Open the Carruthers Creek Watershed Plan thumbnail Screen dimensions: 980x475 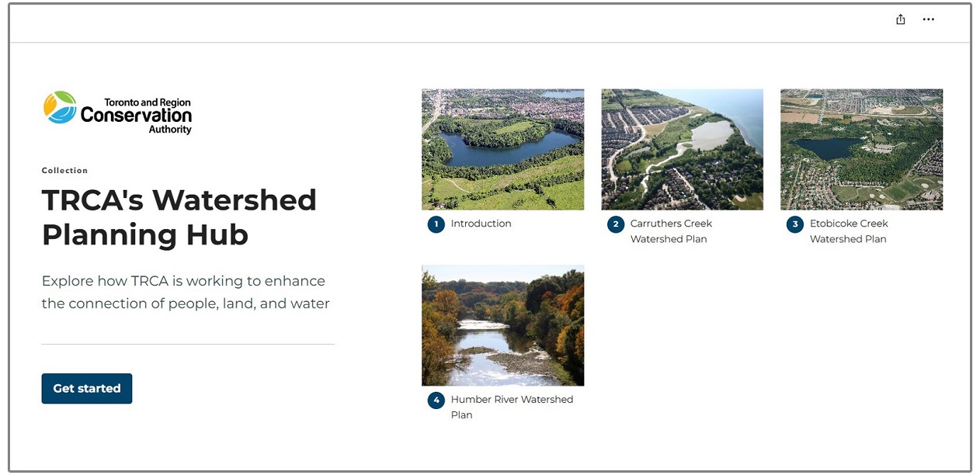[x=682, y=149]
